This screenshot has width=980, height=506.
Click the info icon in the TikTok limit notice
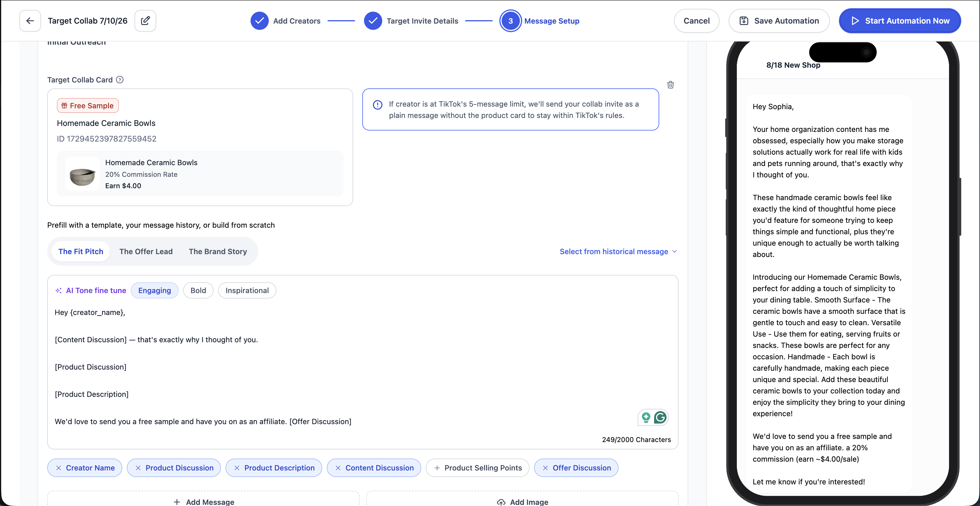pos(377,105)
